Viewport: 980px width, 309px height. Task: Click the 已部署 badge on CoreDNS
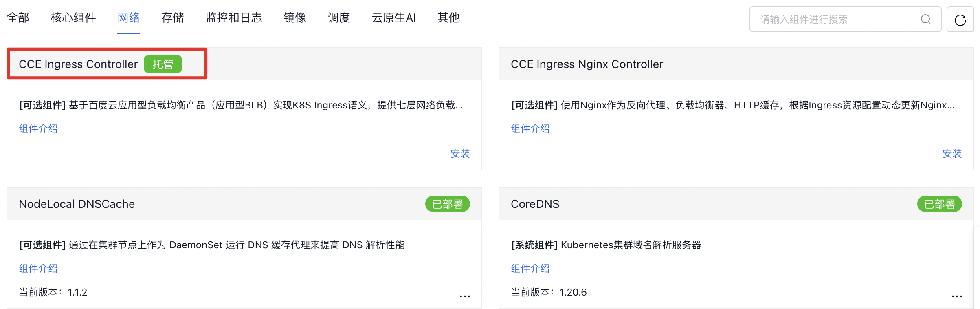pos(939,204)
